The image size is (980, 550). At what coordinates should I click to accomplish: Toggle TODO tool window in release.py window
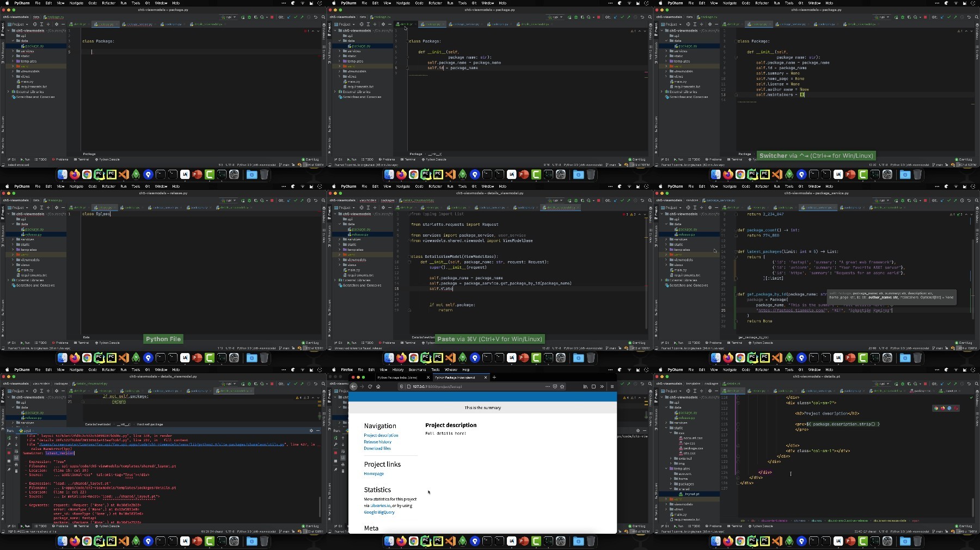[x=41, y=343]
